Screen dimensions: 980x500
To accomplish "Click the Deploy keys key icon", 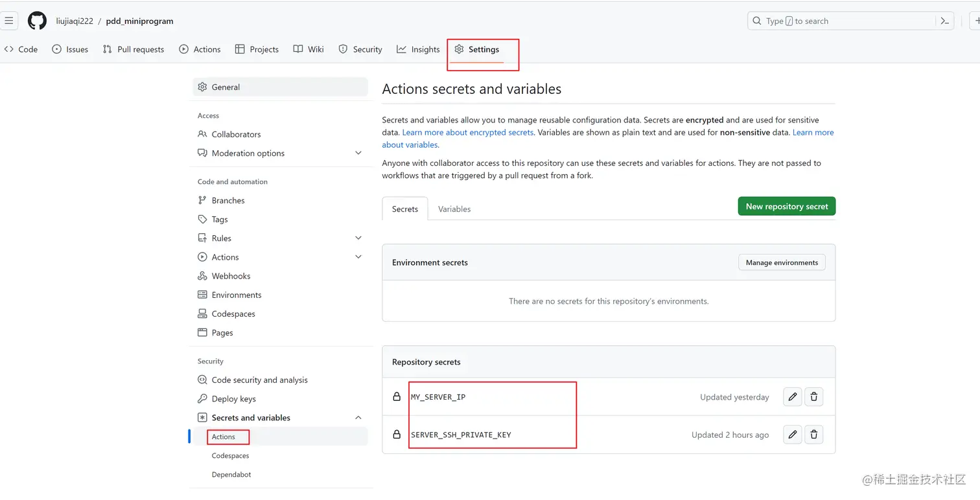I will [x=202, y=399].
